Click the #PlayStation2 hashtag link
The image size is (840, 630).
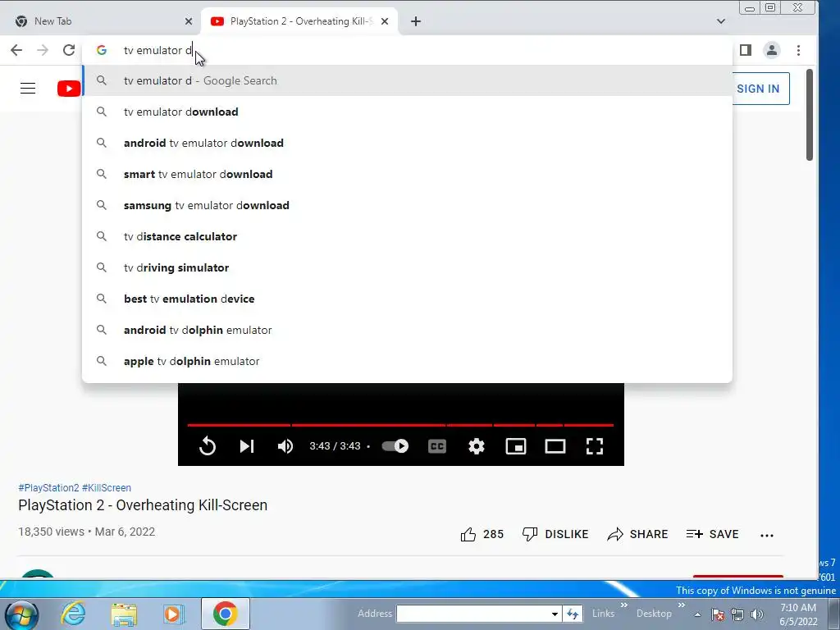[x=48, y=487]
